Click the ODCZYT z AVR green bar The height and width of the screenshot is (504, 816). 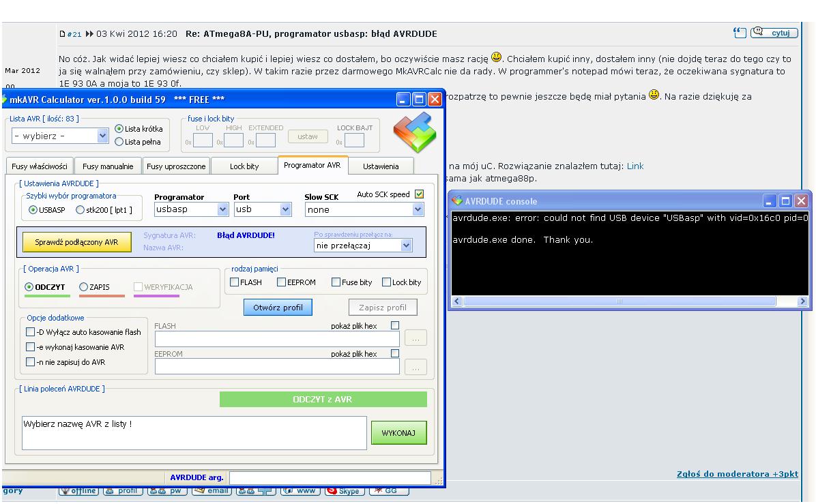(x=323, y=400)
